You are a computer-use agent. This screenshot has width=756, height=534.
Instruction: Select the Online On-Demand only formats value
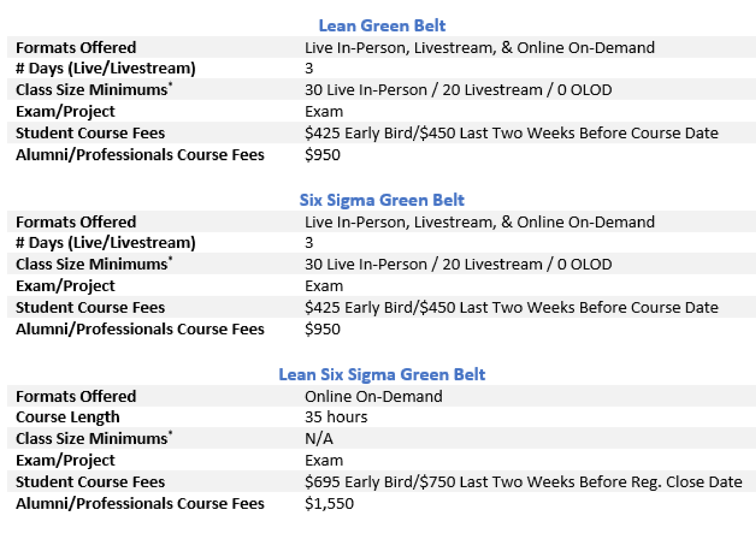point(373,396)
